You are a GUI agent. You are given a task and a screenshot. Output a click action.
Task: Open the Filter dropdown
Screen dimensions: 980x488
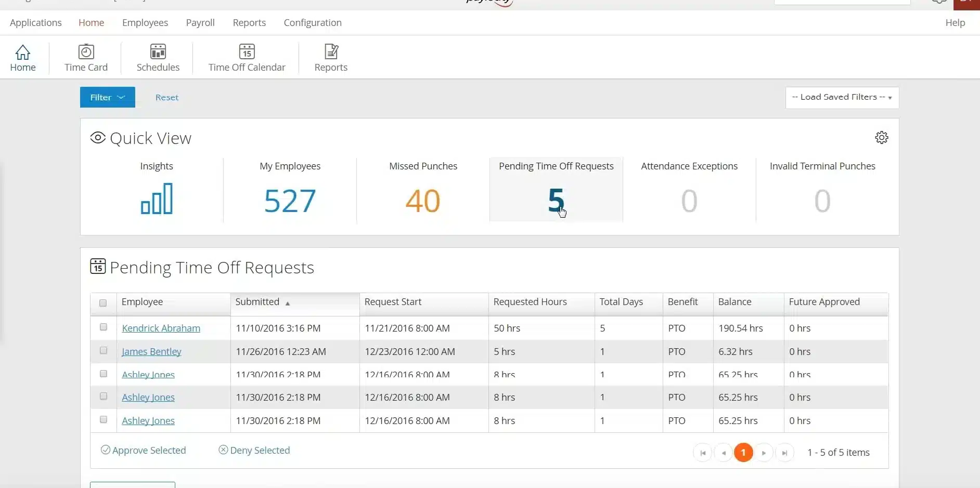click(x=108, y=97)
